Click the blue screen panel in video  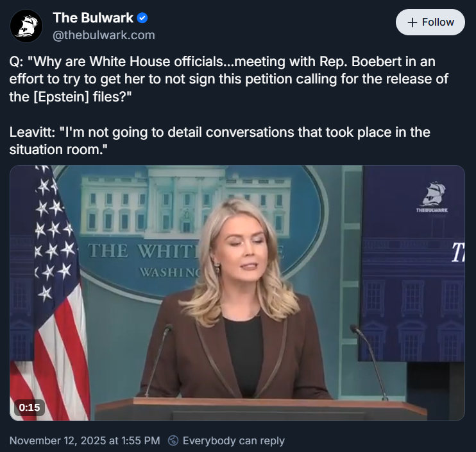[x=412, y=264]
